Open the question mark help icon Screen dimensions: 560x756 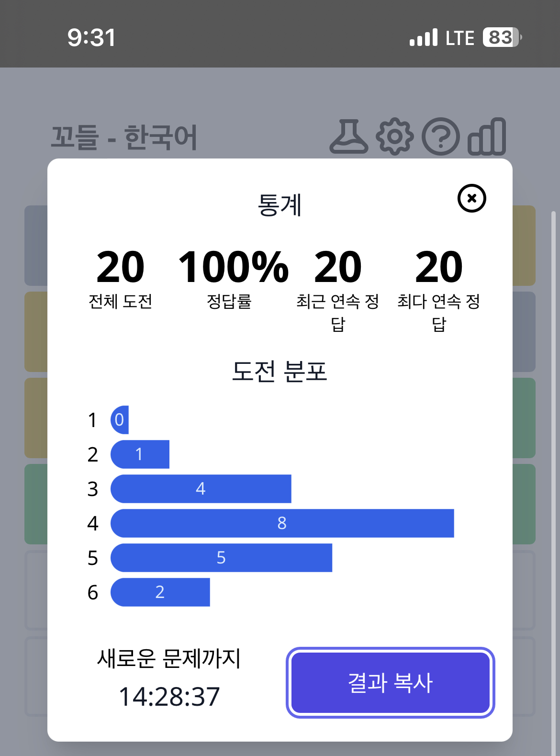[x=440, y=137]
